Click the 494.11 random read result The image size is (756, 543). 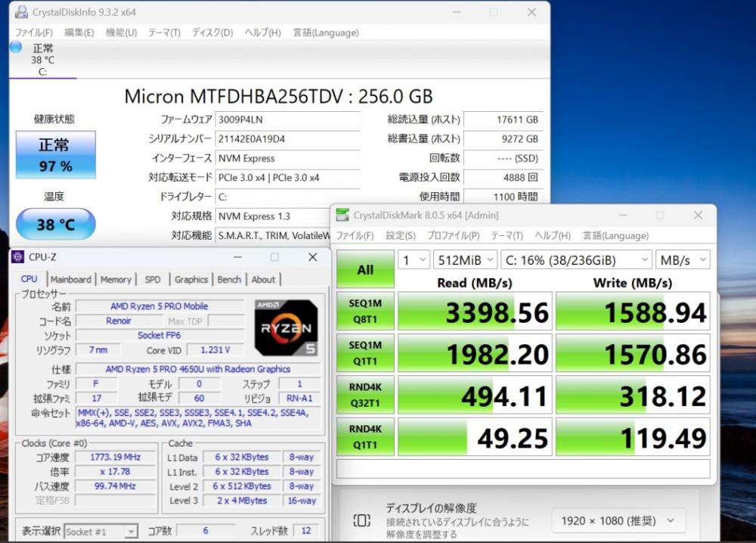tap(475, 395)
